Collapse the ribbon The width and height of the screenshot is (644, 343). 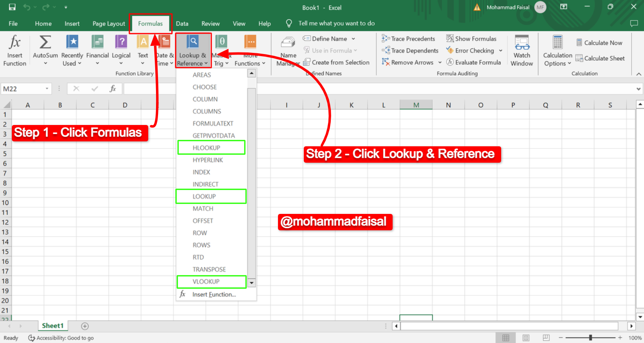click(639, 74)
